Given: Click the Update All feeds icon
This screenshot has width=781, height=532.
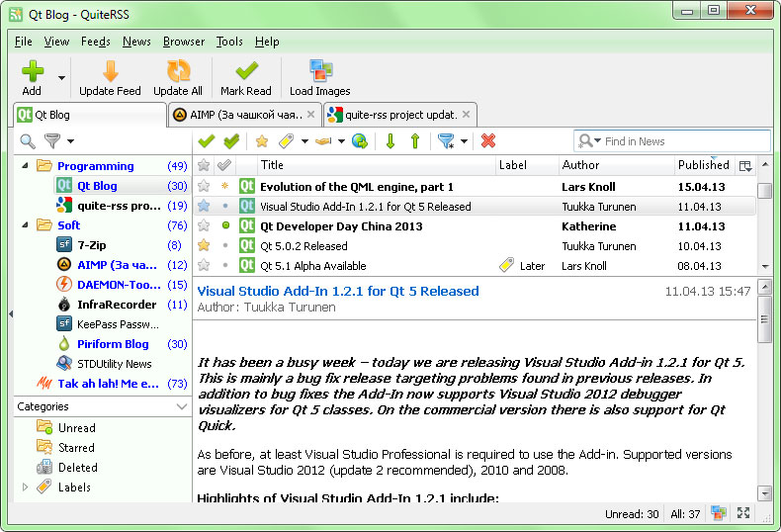Looking at the screenshot, I should [178, 77].
